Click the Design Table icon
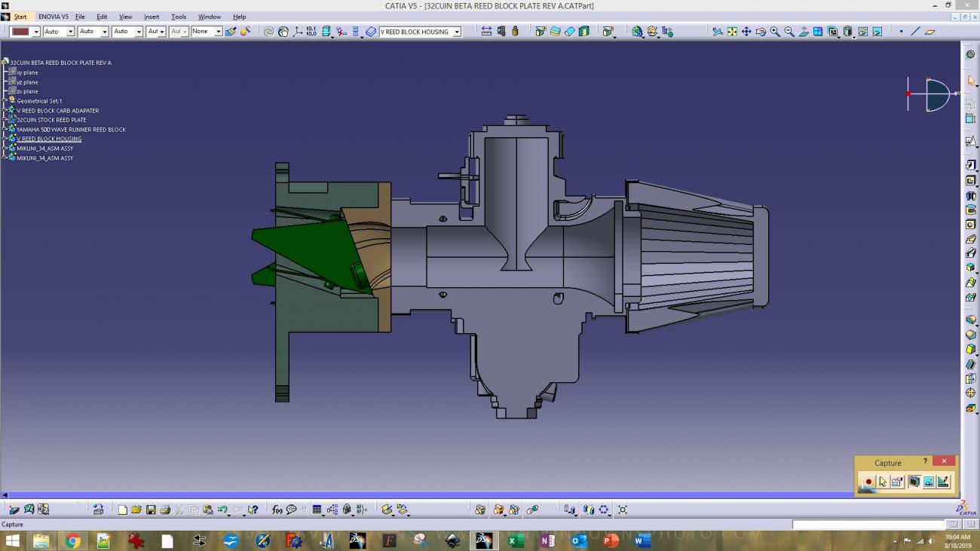This screenshot has height=551, width=980. tap(317, 510)
